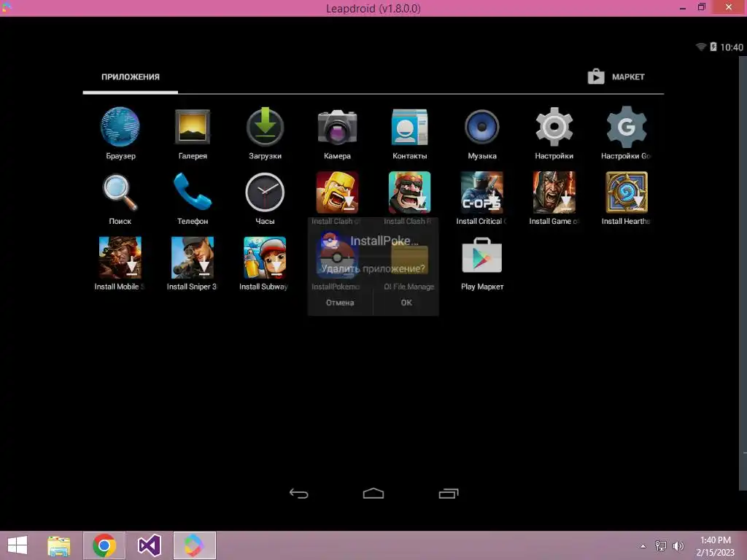Screen dimensions: 747x560
Task: Tap Install Critical Ops icon
Action: click(x=482, y=192)
